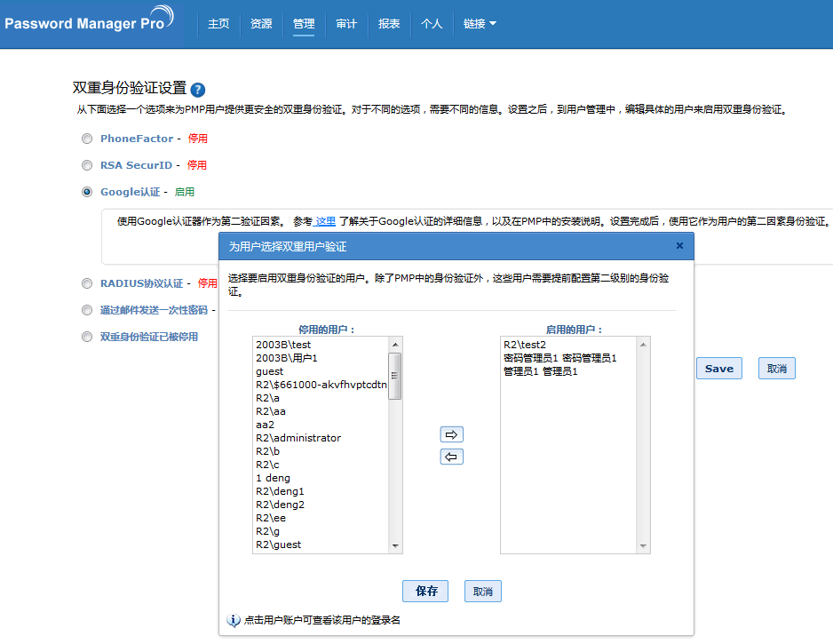Viewport: 833px width, 644px height.
Task: Click the disabled users scrollbar thumb
Action: pos(395,376)
